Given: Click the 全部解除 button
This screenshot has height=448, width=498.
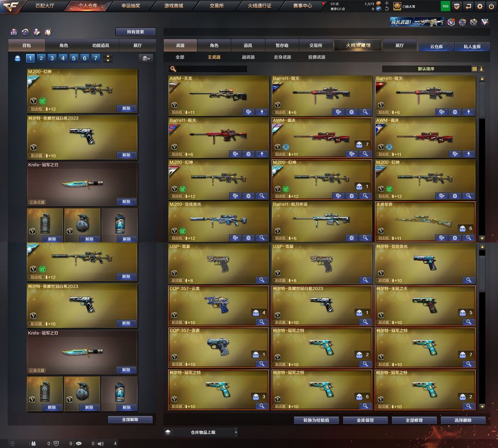Looking at the screenshot, I should (x=130, y=419).
